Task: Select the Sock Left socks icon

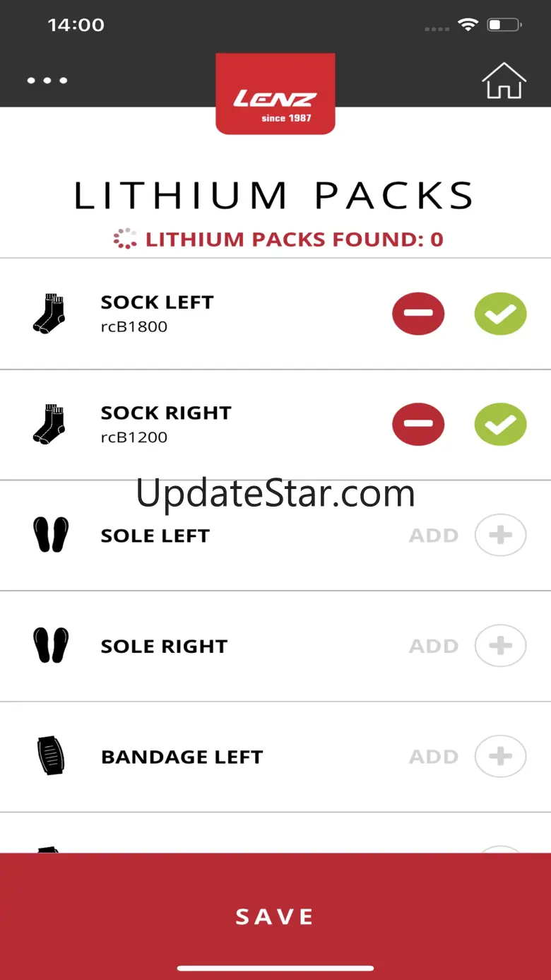Action: (x=49, y=314)
